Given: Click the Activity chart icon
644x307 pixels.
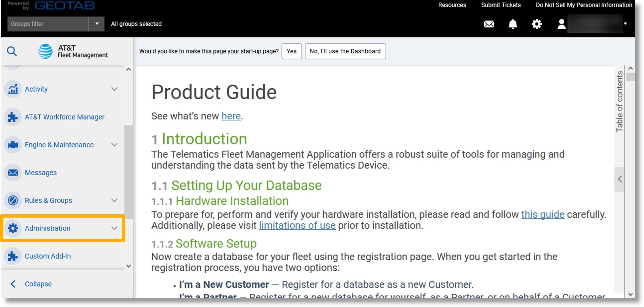Looking at the screenshot, I should (x=13, y=89).
